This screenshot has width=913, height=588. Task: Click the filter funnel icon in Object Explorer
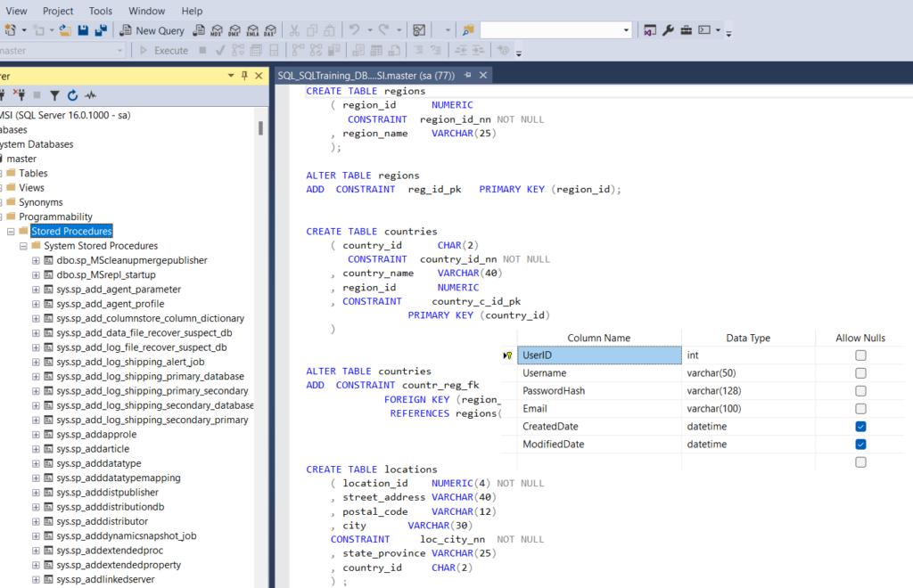click(54, 95)
